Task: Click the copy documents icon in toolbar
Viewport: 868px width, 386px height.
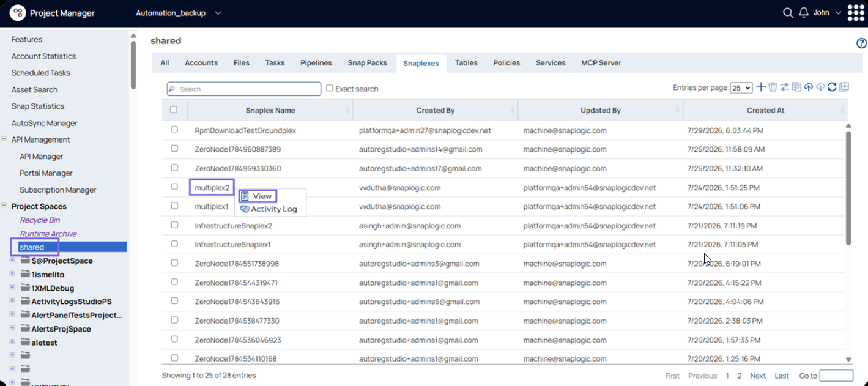Action: (796, 87)
